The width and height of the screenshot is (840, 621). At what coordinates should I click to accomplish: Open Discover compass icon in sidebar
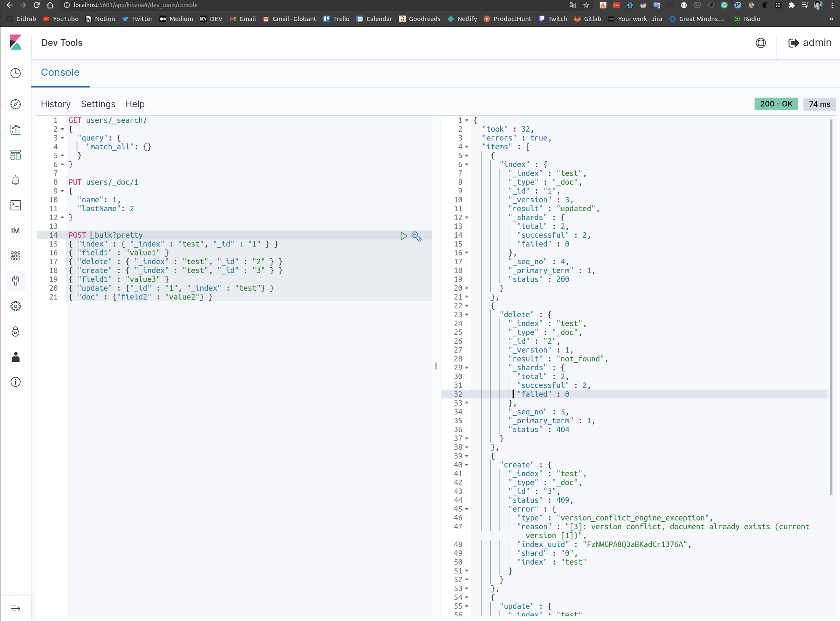16,104
